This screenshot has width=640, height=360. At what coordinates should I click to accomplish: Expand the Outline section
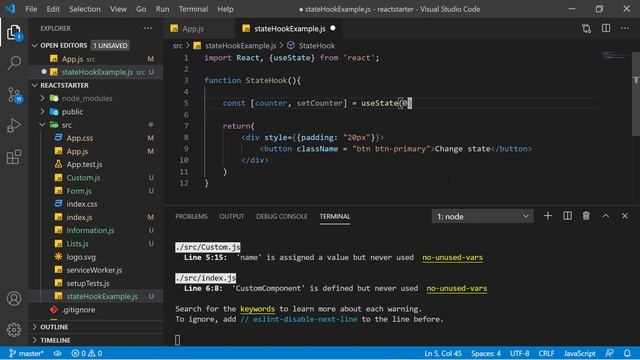click(35, 327)
